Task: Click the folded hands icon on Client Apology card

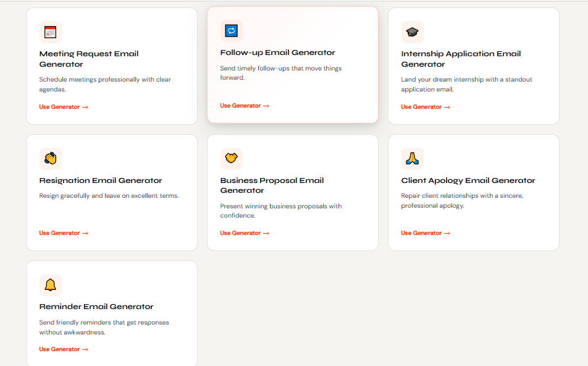Action: (x=412, y=158)
